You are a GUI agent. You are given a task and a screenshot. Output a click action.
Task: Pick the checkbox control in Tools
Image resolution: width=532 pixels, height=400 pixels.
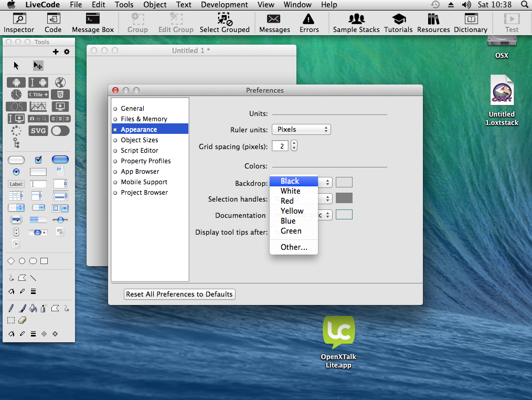coord(38,159)
